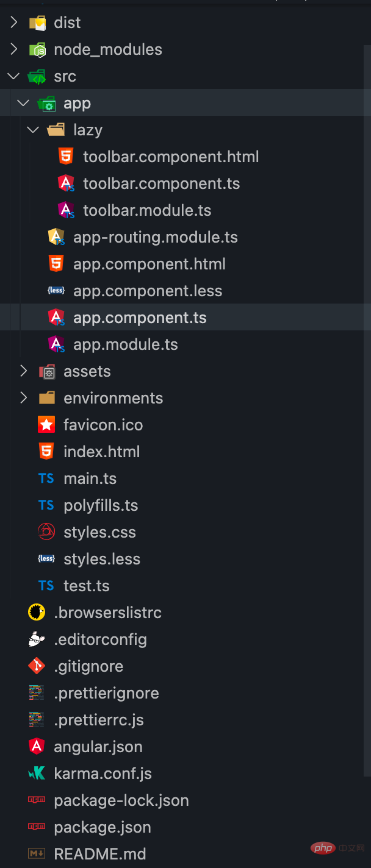Expand the dist folder chevron

14,23
